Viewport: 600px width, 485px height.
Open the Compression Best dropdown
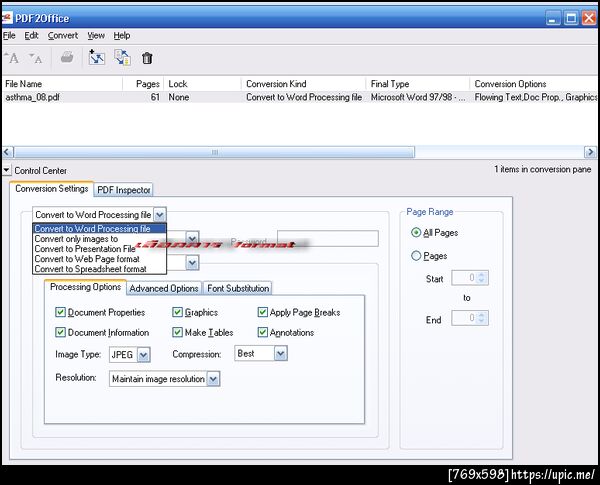click(280, 353)
